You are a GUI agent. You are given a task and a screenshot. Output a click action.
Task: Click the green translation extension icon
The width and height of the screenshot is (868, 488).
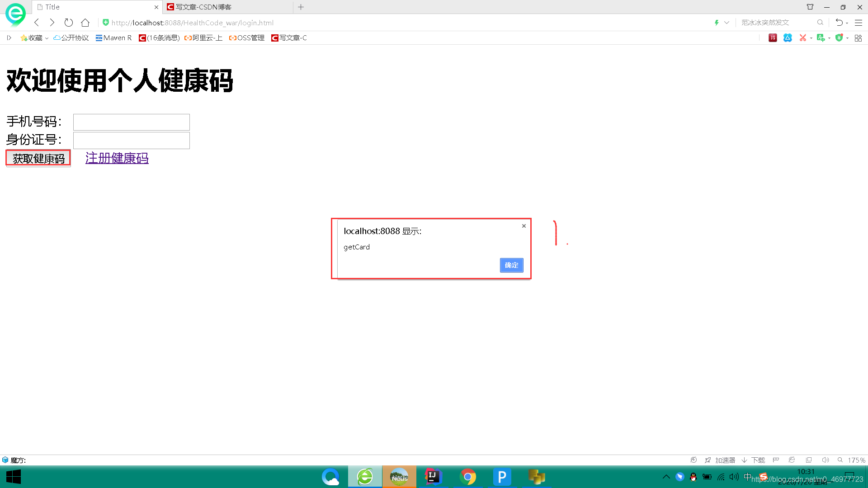click(x=821, y=38)
